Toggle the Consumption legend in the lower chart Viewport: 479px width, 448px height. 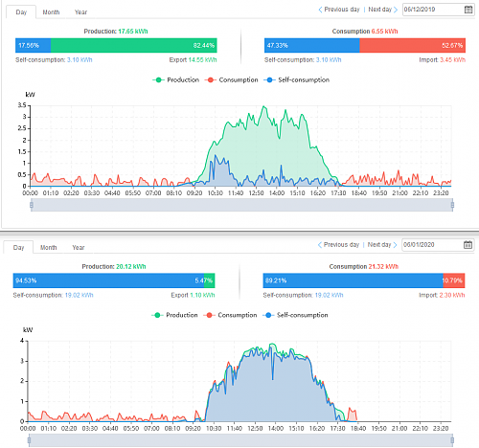coord(230,315)
